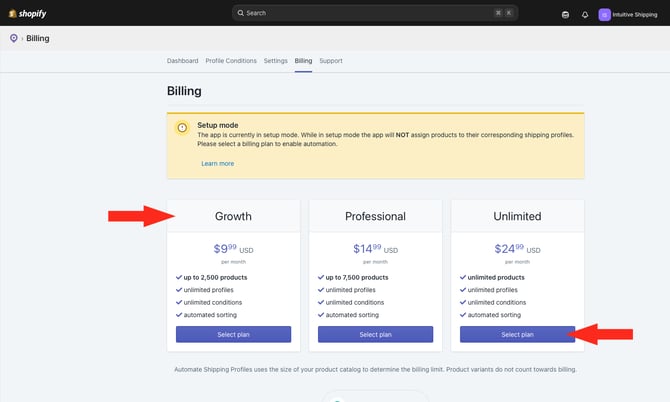
Task: Click the Setup mode warning icon
Action: coord(182,127)
